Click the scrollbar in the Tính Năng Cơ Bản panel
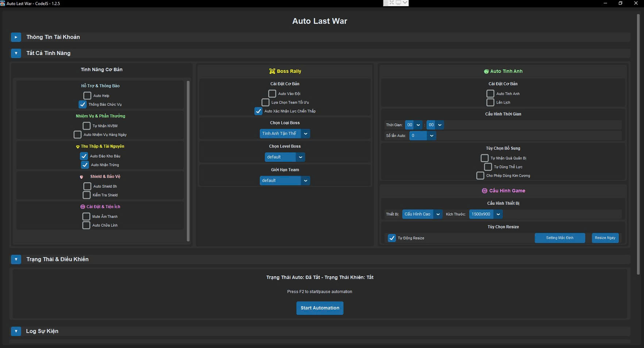 (188, 160)
